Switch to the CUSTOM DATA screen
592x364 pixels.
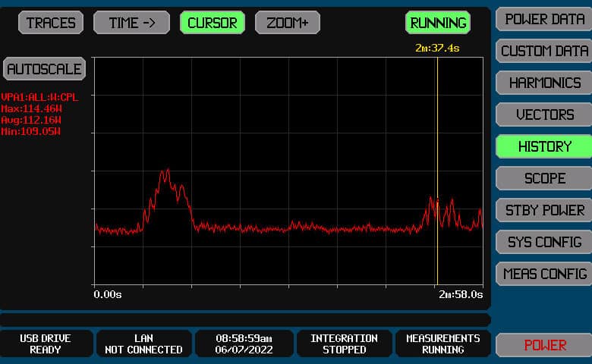point(544,51)
